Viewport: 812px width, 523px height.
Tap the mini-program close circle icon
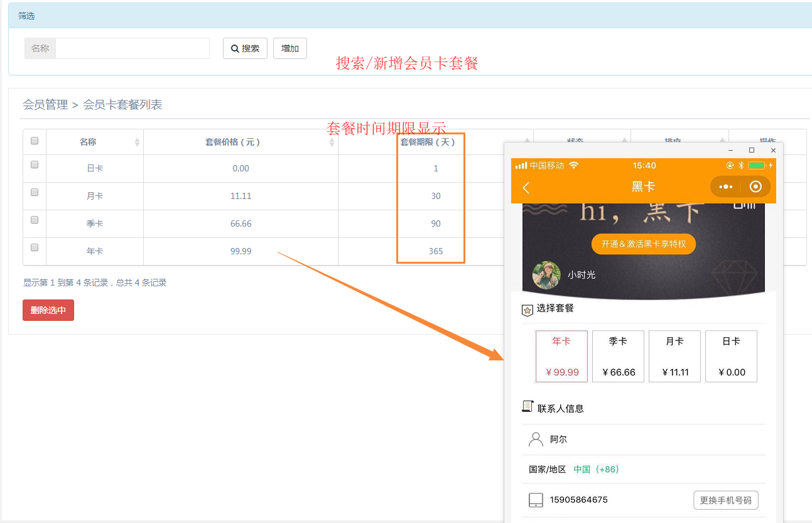755,186
